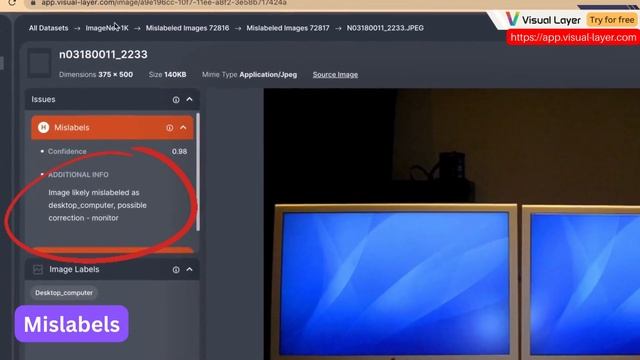
Task: Select the ADDITIONAL INFO heading
Action: pos(78,175)
